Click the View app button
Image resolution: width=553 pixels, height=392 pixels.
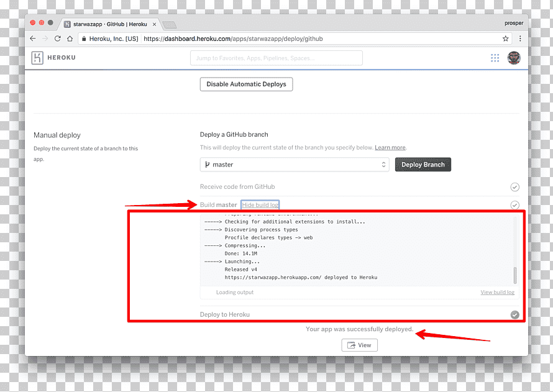point(359,345)
